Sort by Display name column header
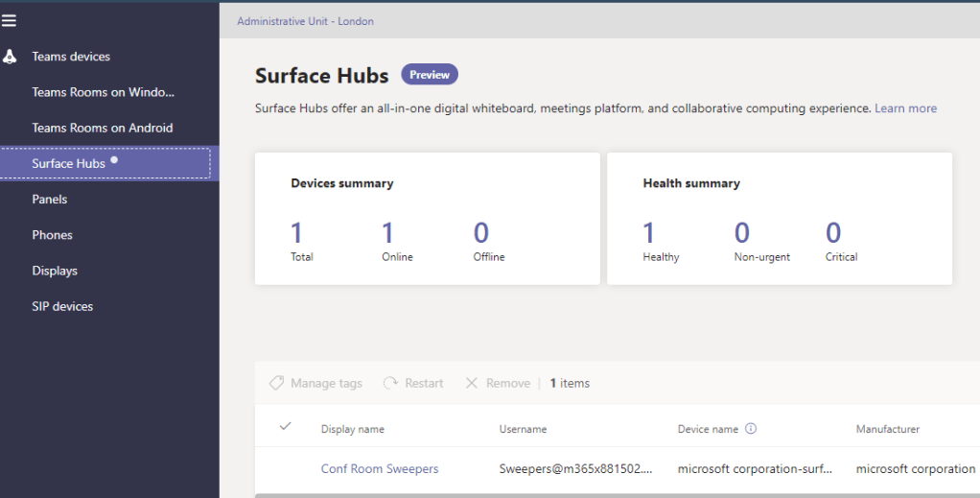 [353, 429]
